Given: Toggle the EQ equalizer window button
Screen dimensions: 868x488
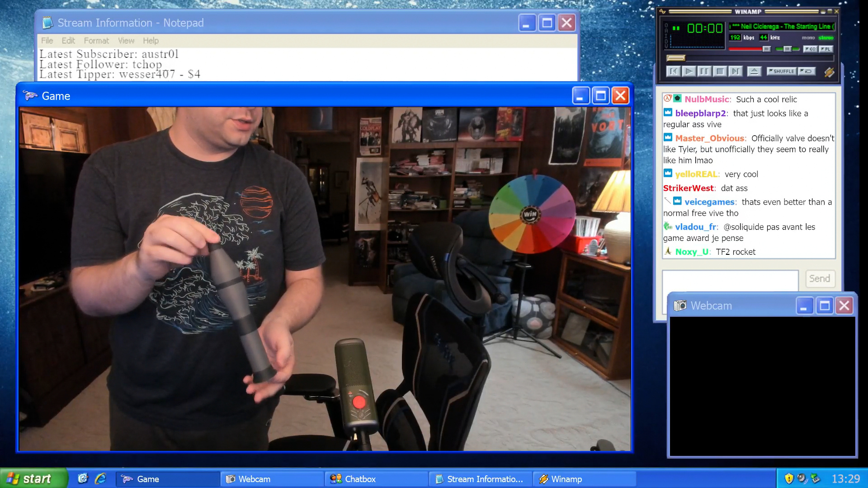Looking at the screenshot, I should 810,49.
